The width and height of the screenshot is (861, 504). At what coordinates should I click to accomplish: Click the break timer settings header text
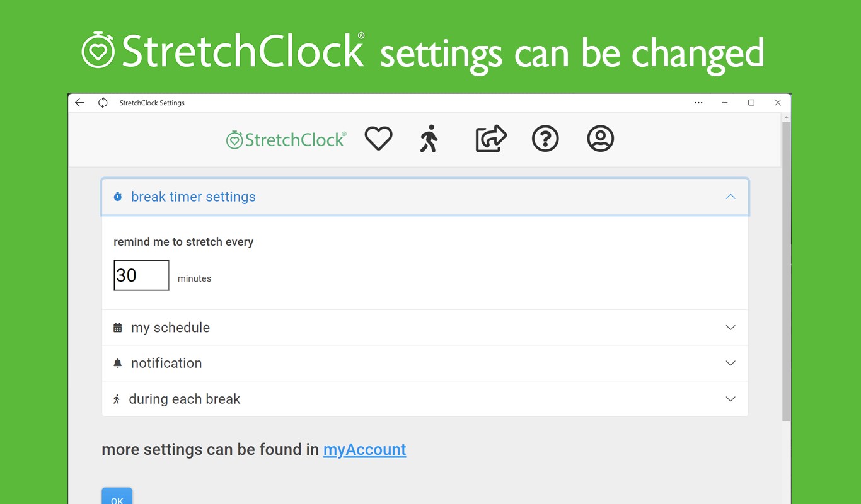[x=193, y=197]
